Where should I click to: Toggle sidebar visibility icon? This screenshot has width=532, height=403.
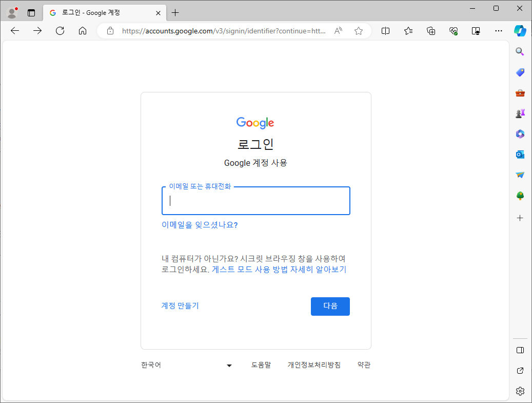(520, 350)
